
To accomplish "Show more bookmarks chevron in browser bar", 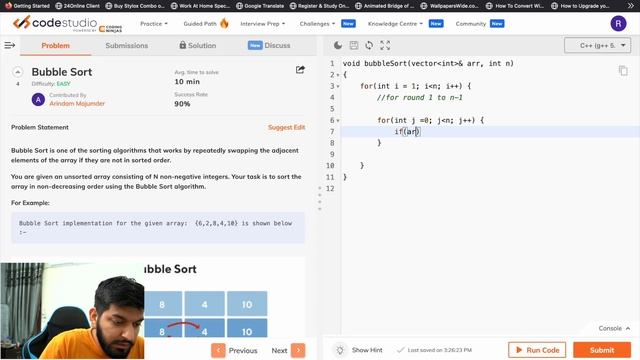I will click(632, 6).
